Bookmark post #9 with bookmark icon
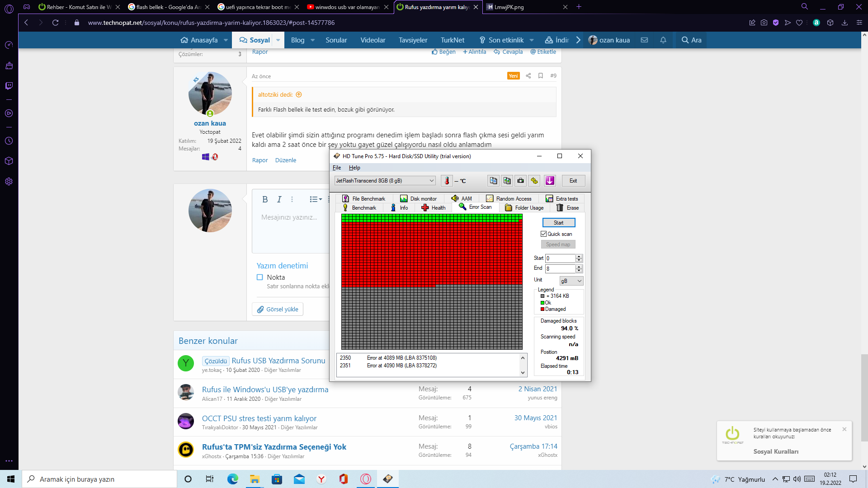This screenshot has height=488, width=868. (541, 76)
